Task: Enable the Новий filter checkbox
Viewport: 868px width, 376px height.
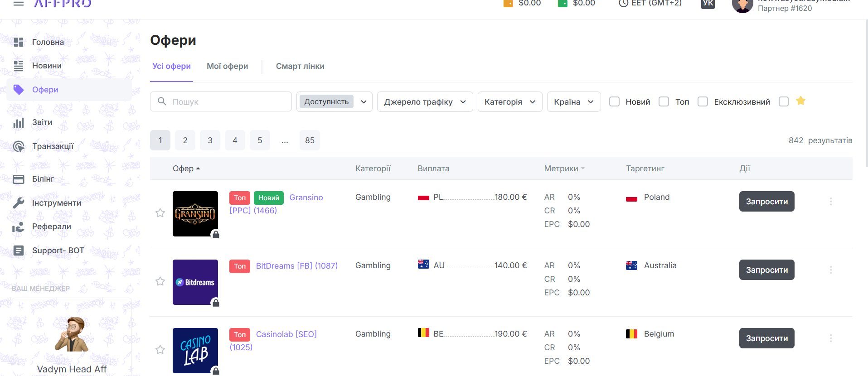Action: (614, 102)
